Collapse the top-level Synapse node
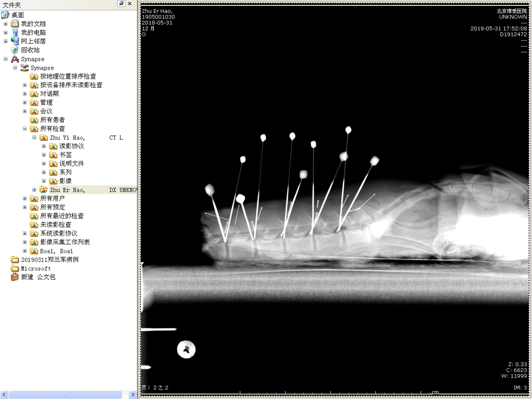532x399 pixels. pyautogui.click(x=5, y=59)
